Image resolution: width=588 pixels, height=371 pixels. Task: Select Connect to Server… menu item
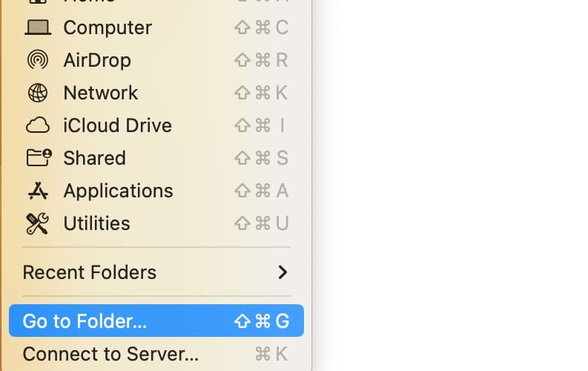click(110, 354)
